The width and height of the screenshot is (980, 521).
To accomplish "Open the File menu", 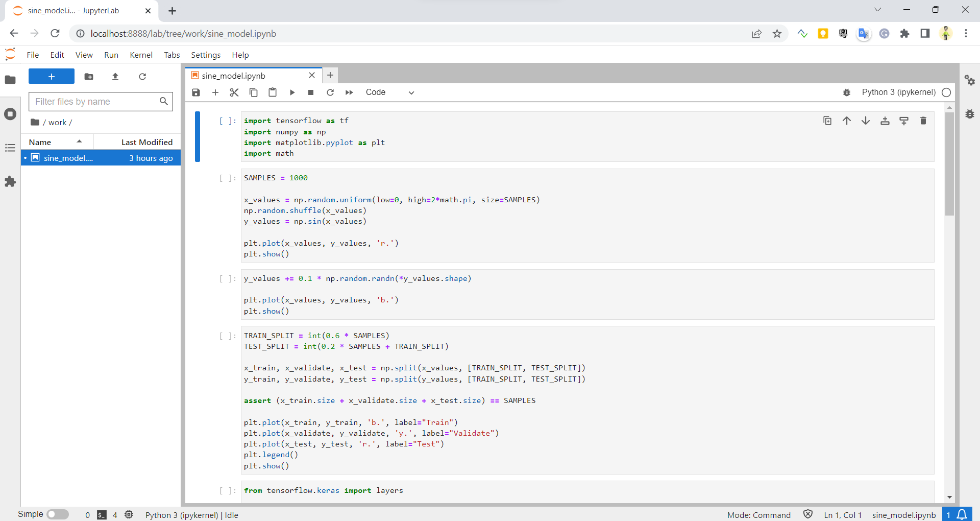I will point(33,55).
